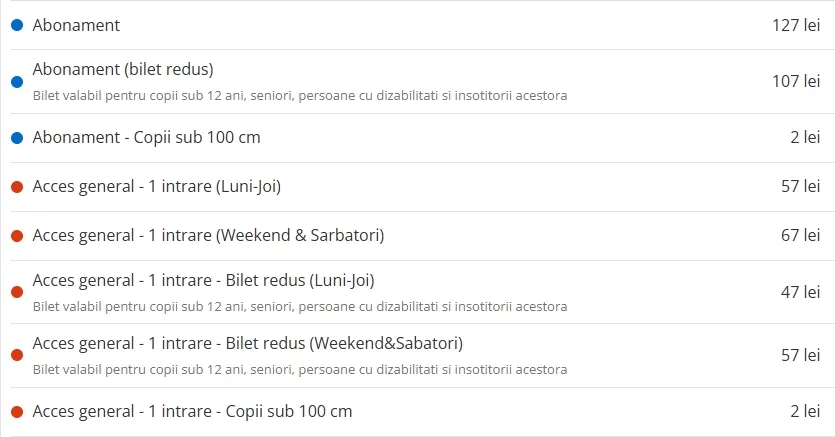The height and width of the screenshot is (437, 835).
Task: Click the 47 lei price
Action: pos(800,292)
